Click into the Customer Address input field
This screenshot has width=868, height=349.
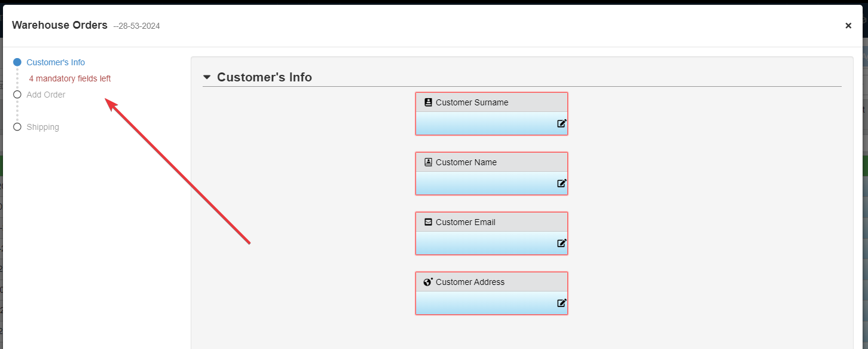[485, 303]
